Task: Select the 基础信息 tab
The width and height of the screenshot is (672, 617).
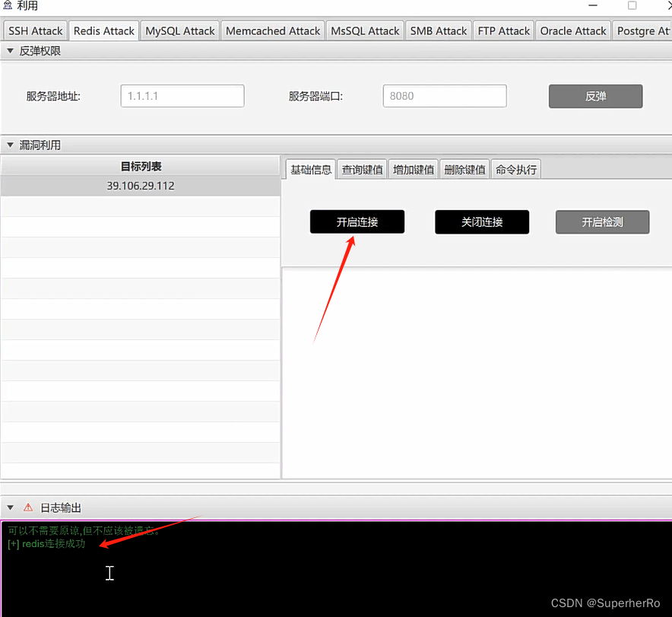Action: click(311, 170)
